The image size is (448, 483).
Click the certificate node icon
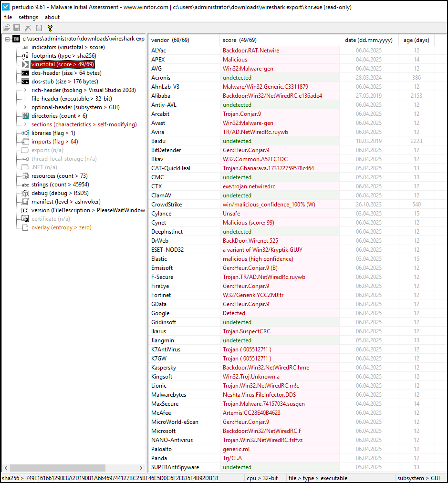point(25,219)
